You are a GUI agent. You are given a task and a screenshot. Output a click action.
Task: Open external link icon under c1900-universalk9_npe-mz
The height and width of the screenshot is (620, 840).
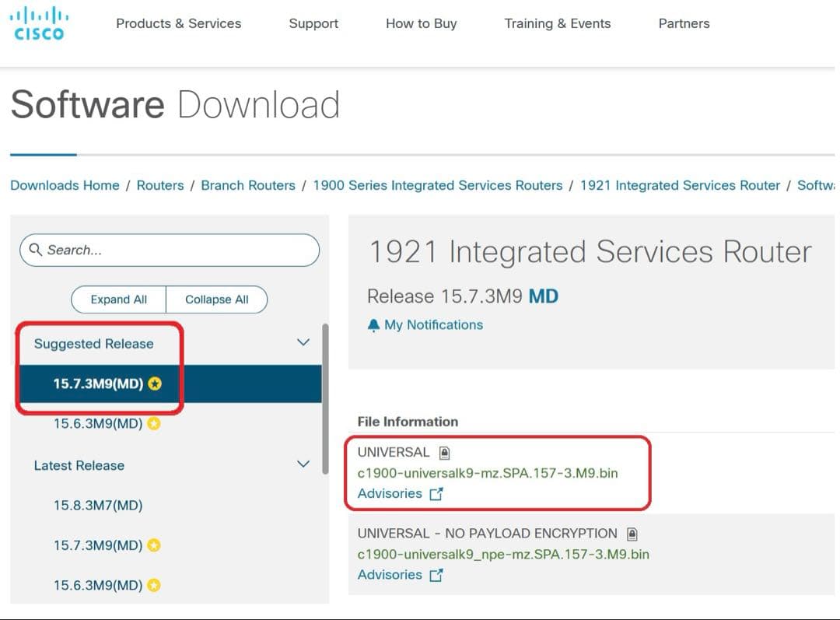pyautogui.click(x=436, y=575)
